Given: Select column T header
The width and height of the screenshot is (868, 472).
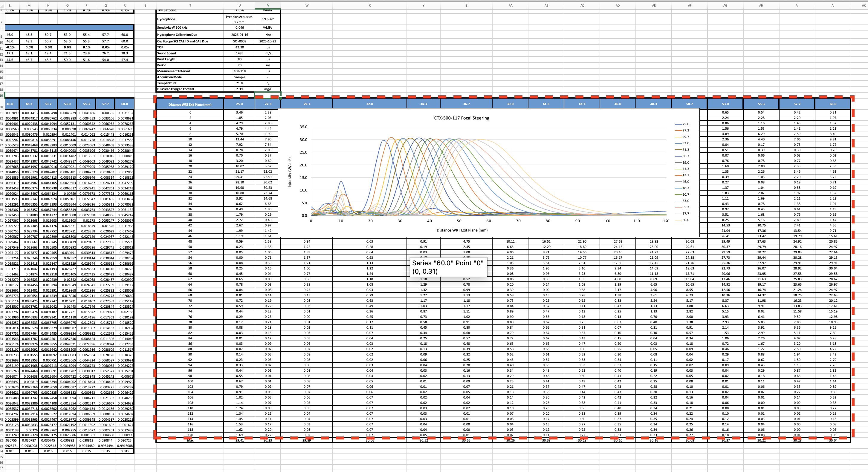Looking at the screenshot, I should tap(190, 5).
